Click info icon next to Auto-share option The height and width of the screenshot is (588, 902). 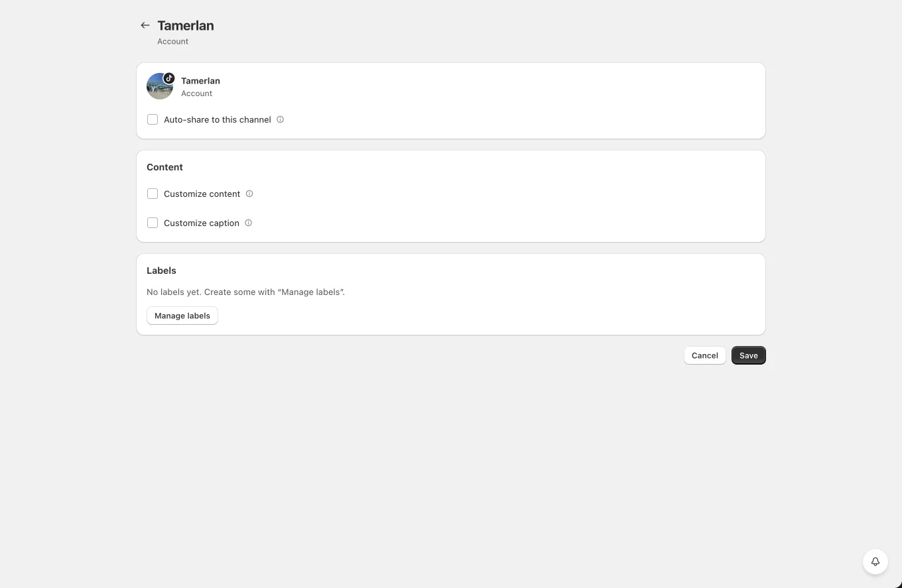click(x=280, y=119)
